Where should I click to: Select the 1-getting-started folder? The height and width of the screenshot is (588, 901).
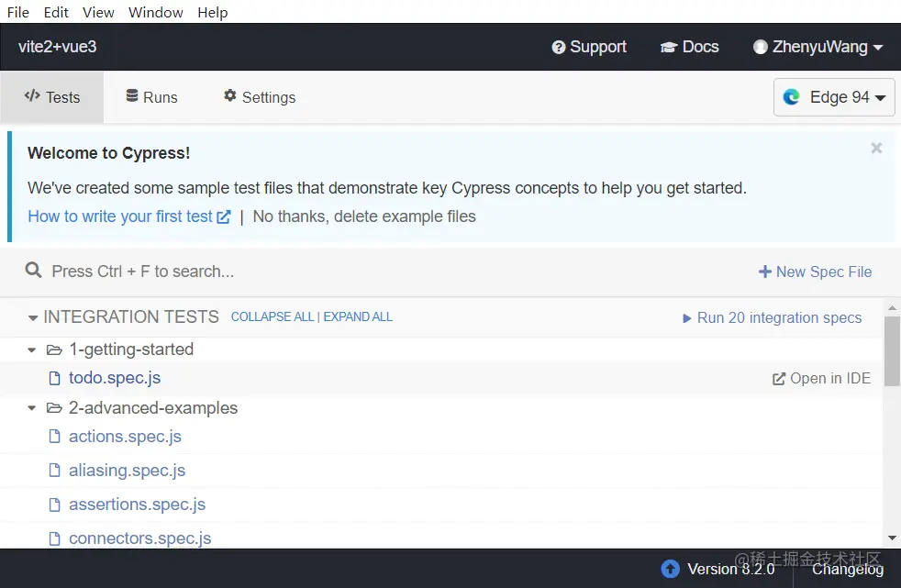tap(131, 349)
